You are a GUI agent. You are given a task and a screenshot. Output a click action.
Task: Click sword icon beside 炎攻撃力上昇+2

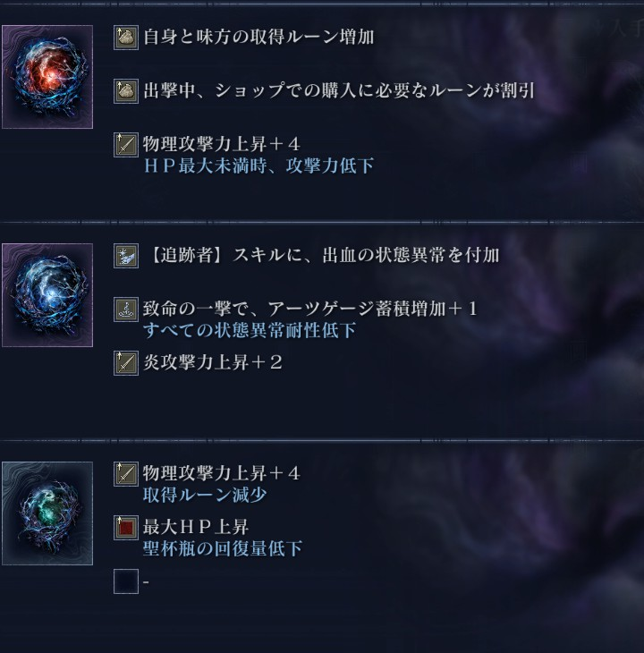(x=126, y=363)
